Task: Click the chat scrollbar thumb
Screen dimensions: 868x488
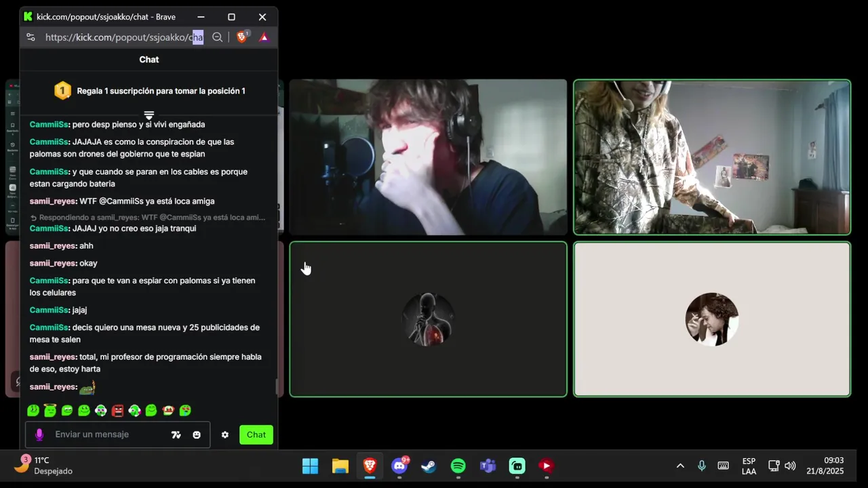Action: coord(275,387)
